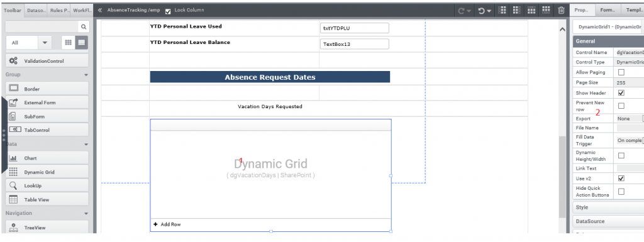The width and height of the screenshot is (644, 242).
Task: Click the toolbox search input field
Action: (x=42, y=26)
